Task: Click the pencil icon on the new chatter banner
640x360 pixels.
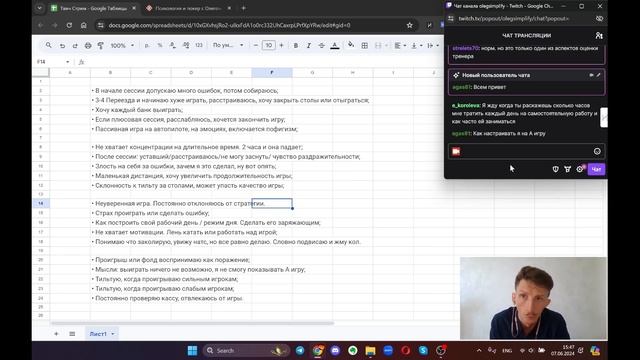Action: click(598, 75)
